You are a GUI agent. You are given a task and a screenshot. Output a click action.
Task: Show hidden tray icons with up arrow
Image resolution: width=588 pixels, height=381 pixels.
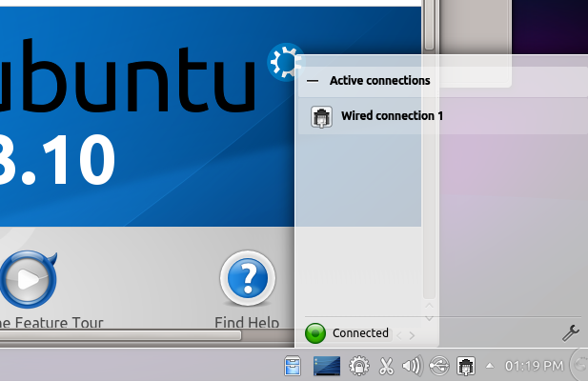(x=490, y=365)
